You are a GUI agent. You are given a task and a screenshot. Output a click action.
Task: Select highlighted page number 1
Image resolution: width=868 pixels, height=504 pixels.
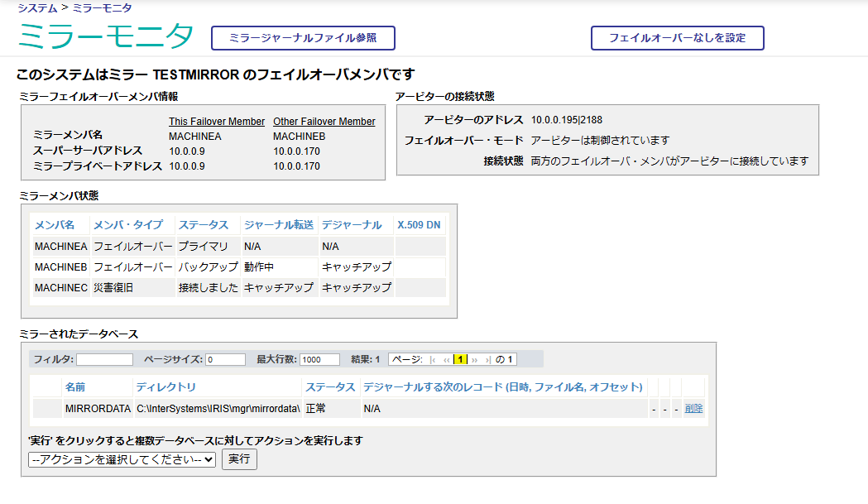(x=461, y=360)
